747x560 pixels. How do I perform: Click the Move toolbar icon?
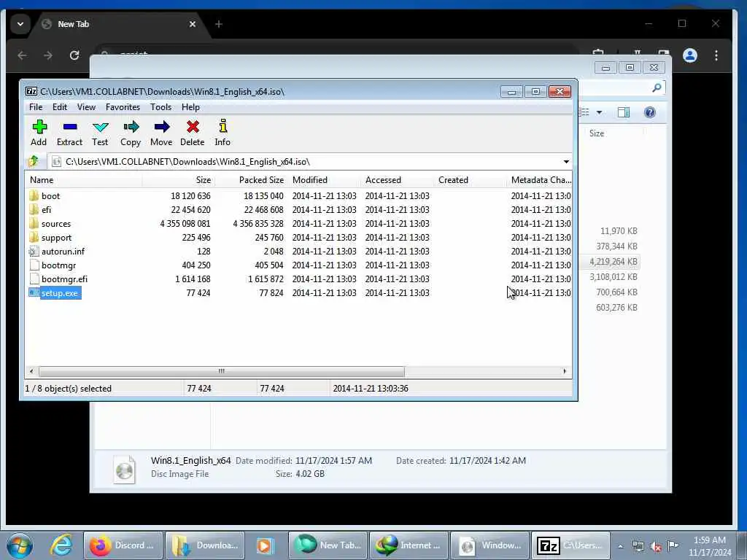click(x=161, y=133)
